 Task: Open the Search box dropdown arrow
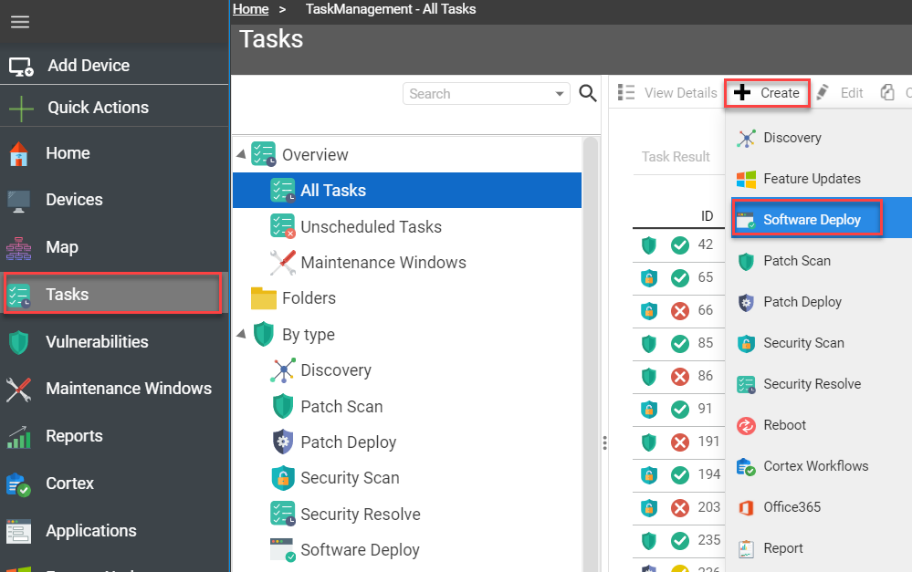[x=559, y=94]
